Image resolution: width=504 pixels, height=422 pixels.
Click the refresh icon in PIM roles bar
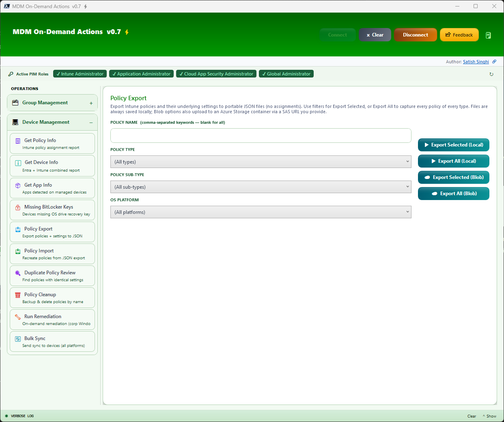[491, 74]
